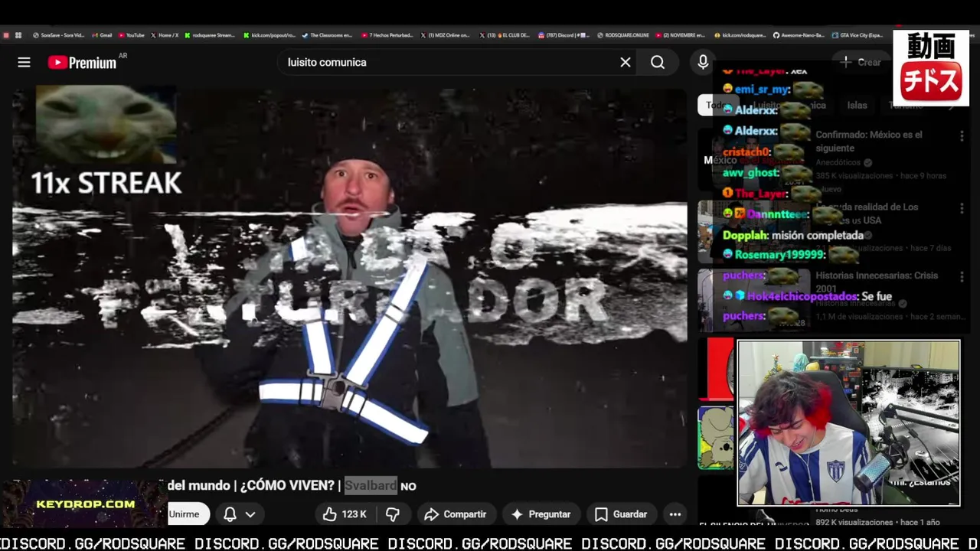Switch to the 'kick.com/popout/ro...' tab
Screen dimensions: 980x551
[x=269, y=35]
